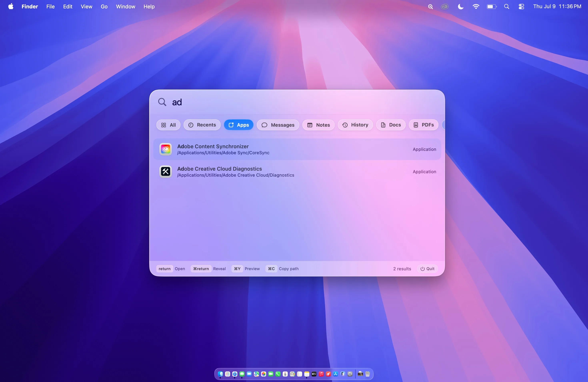The height and width of the screenshot is (382, 588).
Task: Open the Window menu
Action: pyautogui.click(x=126, y=6)
